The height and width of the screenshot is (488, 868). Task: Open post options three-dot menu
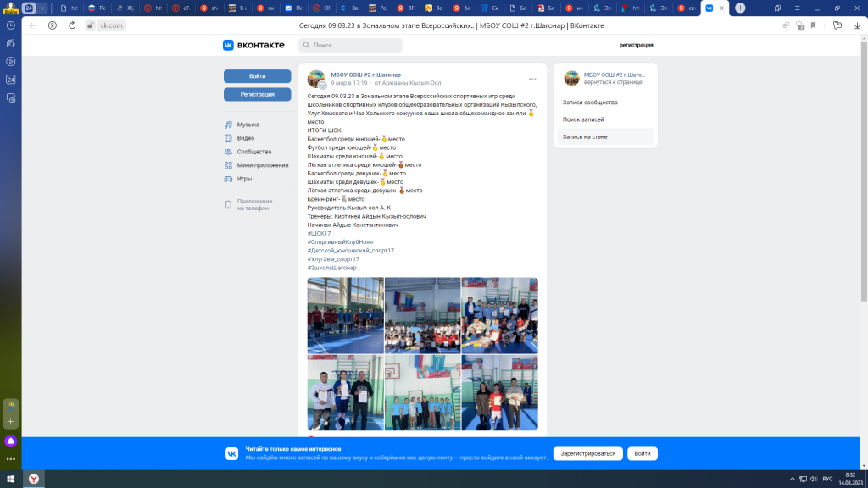[x=532, y=79]
